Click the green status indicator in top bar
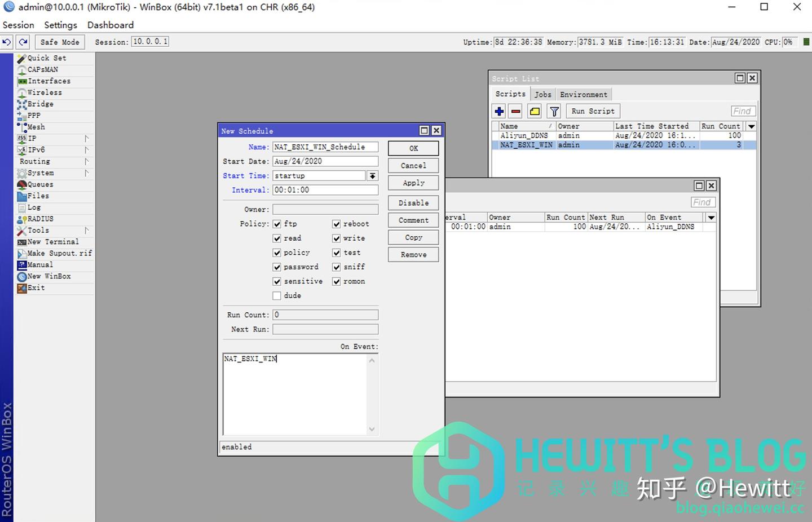The width and height of the screenshot is (812, 522). [x=806, y=42]
